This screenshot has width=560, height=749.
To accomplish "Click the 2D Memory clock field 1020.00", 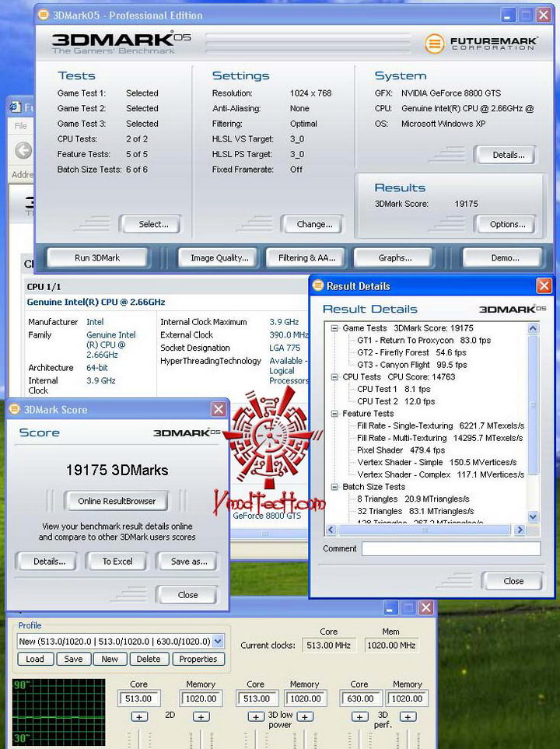I will tap(201, 698).
